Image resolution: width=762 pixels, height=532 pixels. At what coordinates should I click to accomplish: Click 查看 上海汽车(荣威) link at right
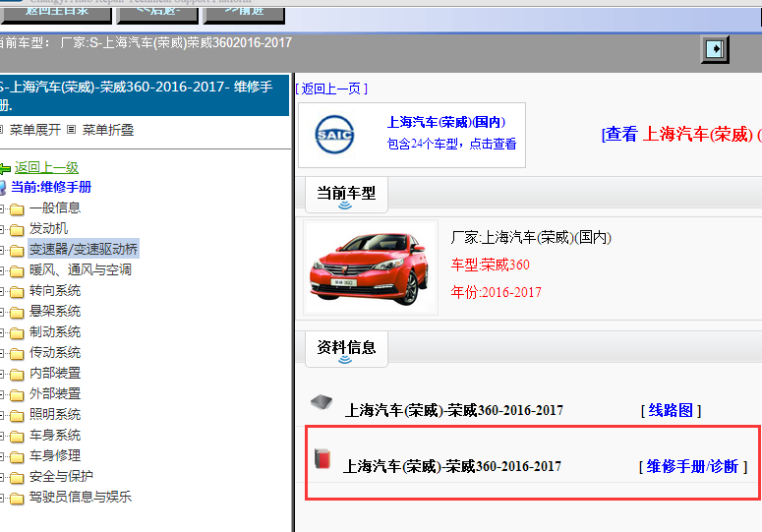681,134
